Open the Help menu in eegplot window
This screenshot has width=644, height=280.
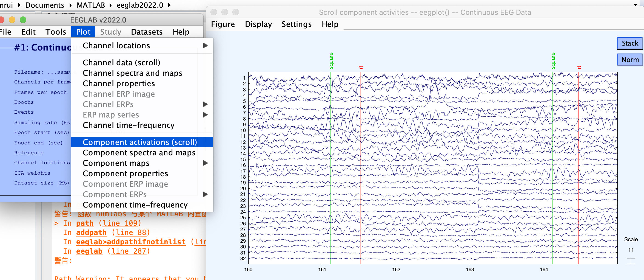coord(330,24)
